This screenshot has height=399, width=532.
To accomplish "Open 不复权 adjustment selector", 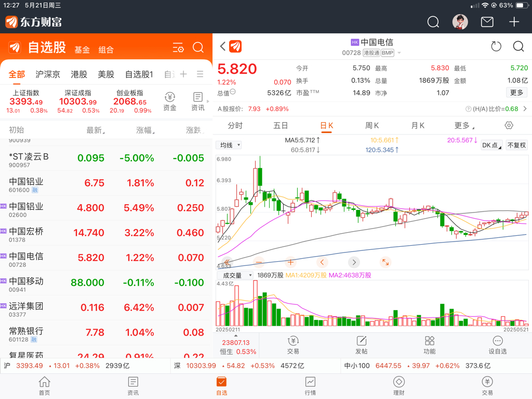I will click(516, 145).
